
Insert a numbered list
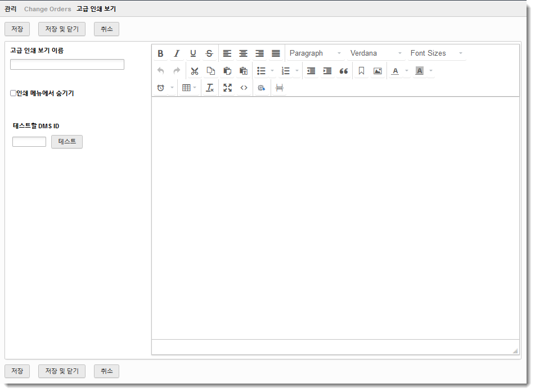(x=286, y=71)
